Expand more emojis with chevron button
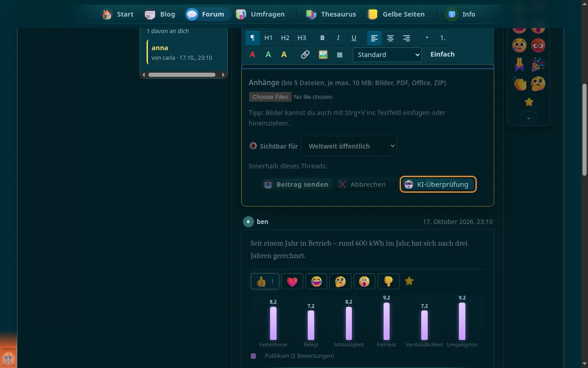This screenshot has width=588, height=368. click(x=529, y=118)
